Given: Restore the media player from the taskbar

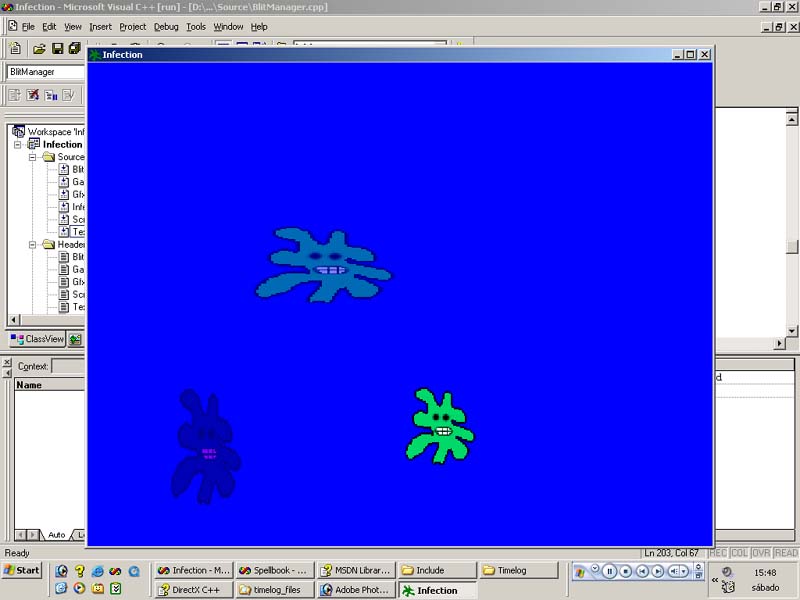Looking at the screenshot, I should (698, 576).
